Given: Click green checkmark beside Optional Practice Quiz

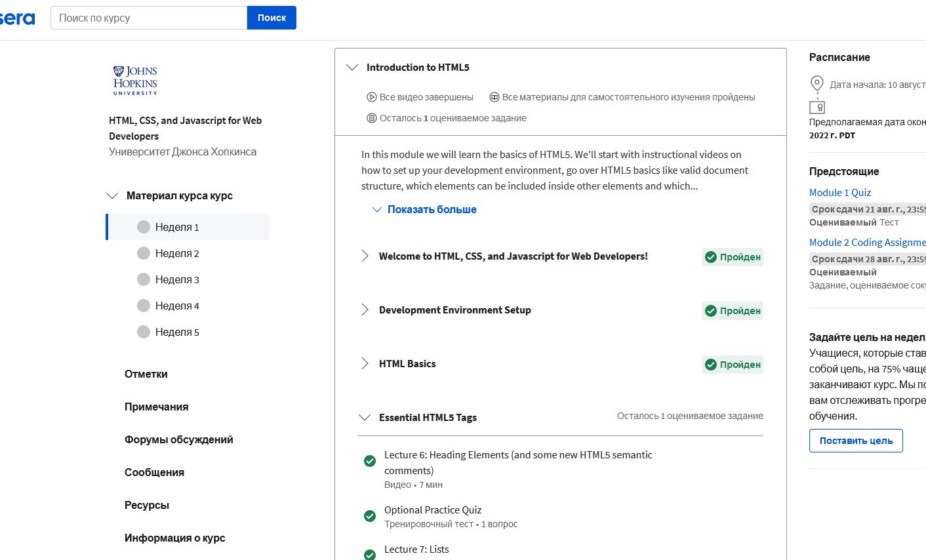Looking at the screenshot, I should point(370,516).
